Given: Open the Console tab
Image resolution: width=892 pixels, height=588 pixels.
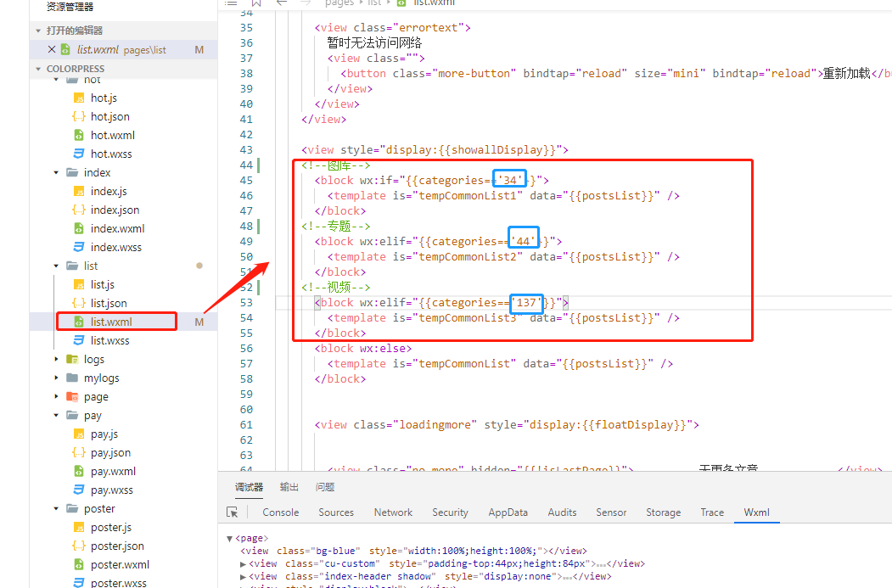Looking at the screenshot, I should coord(280,512).
